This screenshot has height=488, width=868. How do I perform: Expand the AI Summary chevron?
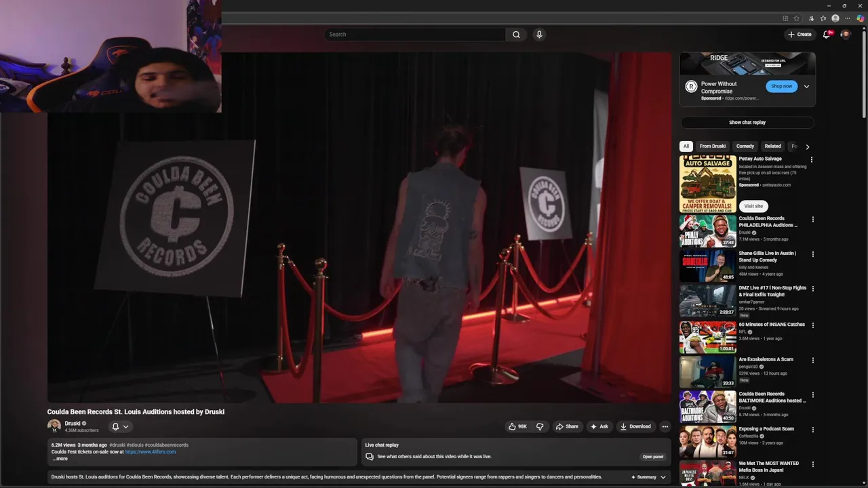point(663,477)
